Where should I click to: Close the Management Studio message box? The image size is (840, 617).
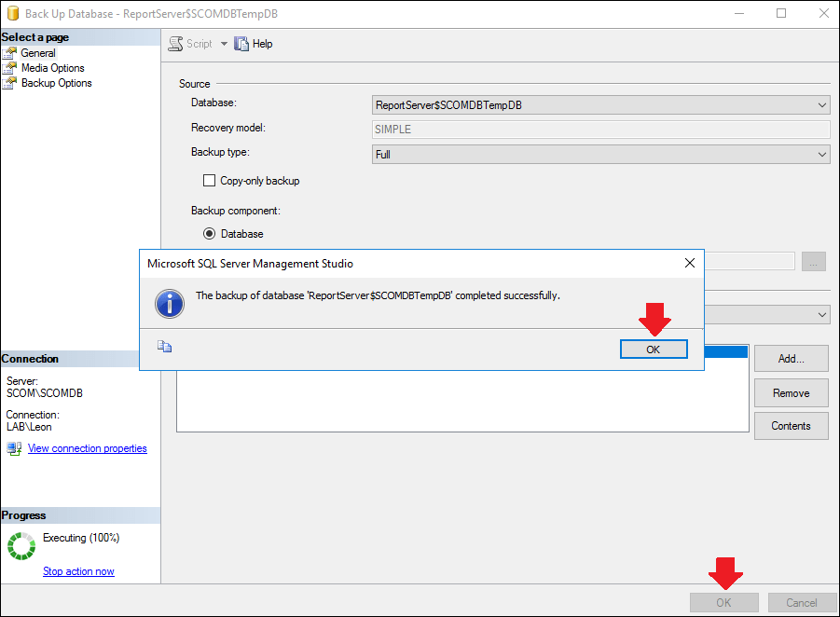(690, 263)
